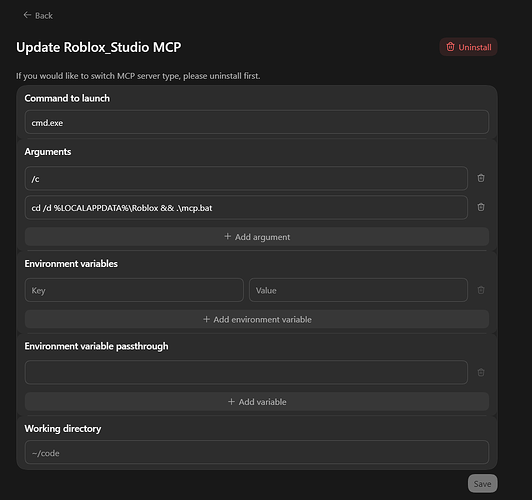
Task: Click the Working directory section label
Action: (63, 429)
